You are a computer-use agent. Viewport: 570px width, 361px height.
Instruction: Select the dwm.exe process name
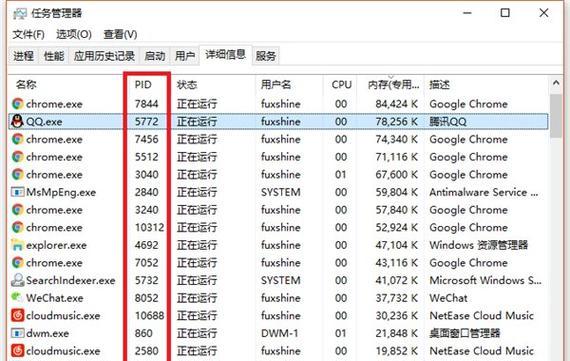[48, 333]
